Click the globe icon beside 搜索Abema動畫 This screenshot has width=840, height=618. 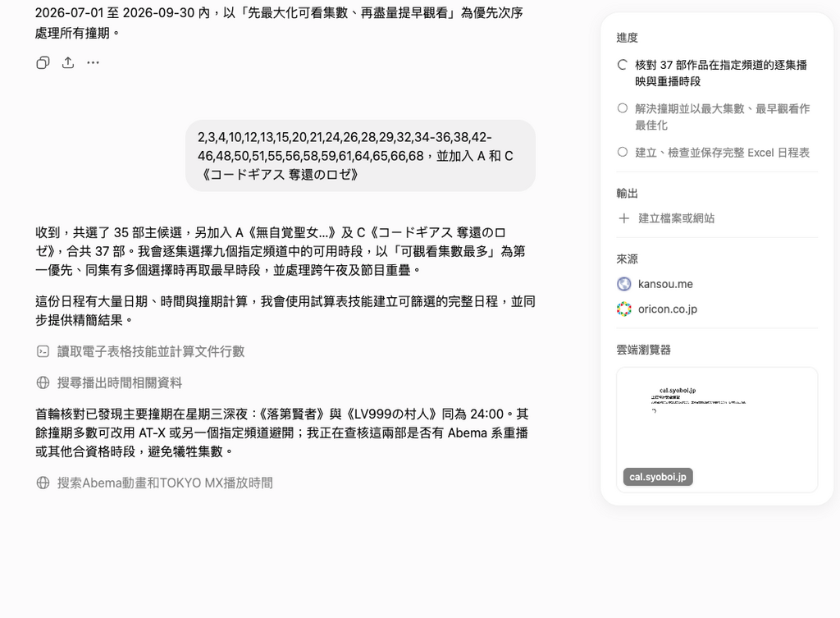coord(43,483)
